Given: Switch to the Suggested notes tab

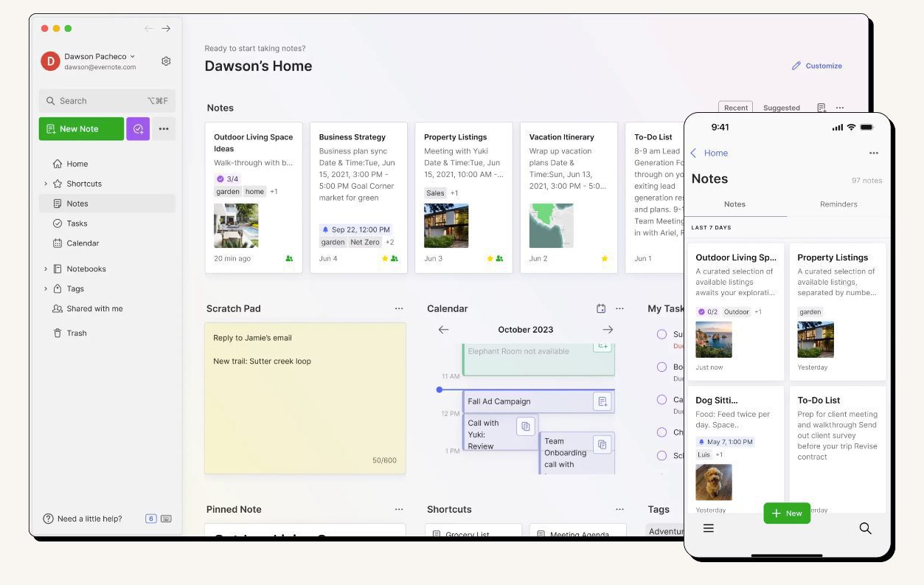Looking at the screenshot, I should [x=781, y=108].
